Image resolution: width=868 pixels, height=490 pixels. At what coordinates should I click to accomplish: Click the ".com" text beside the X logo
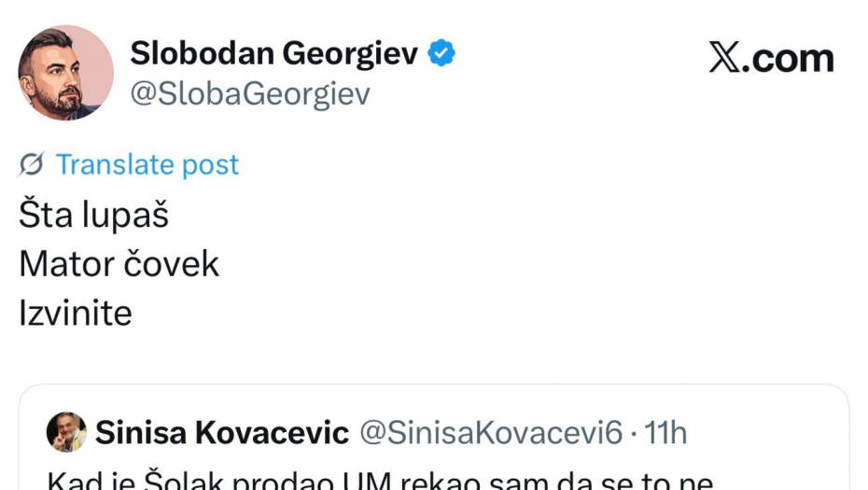791,58
